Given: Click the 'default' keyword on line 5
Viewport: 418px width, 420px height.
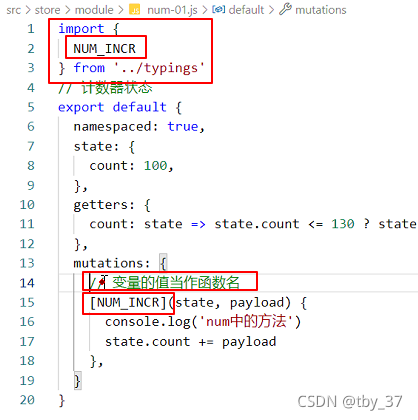Looking at the screenshot, I should tap(140, 107).
